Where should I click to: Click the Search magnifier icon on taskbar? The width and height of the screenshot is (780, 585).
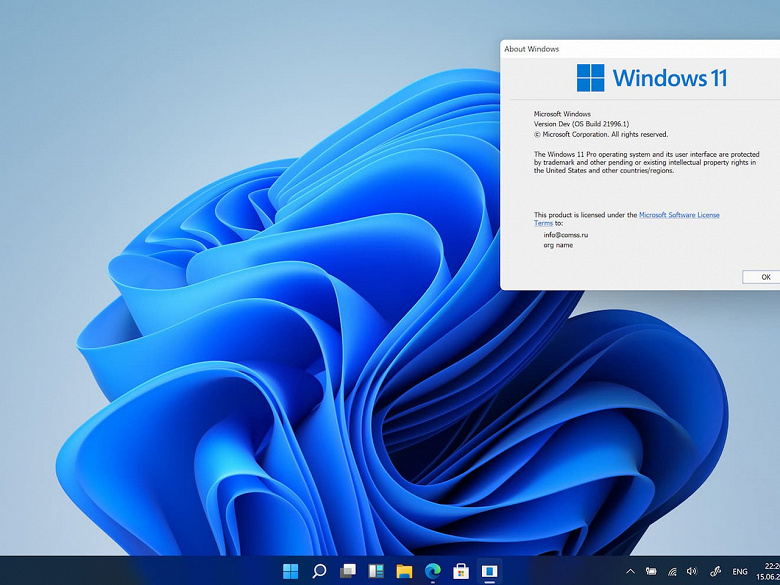click(319, 571)
